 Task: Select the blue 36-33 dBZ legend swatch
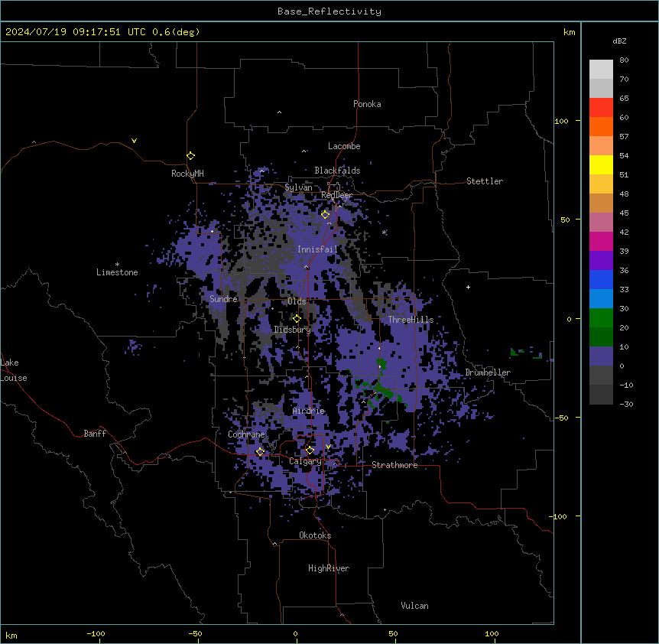[x=601, y=279]
